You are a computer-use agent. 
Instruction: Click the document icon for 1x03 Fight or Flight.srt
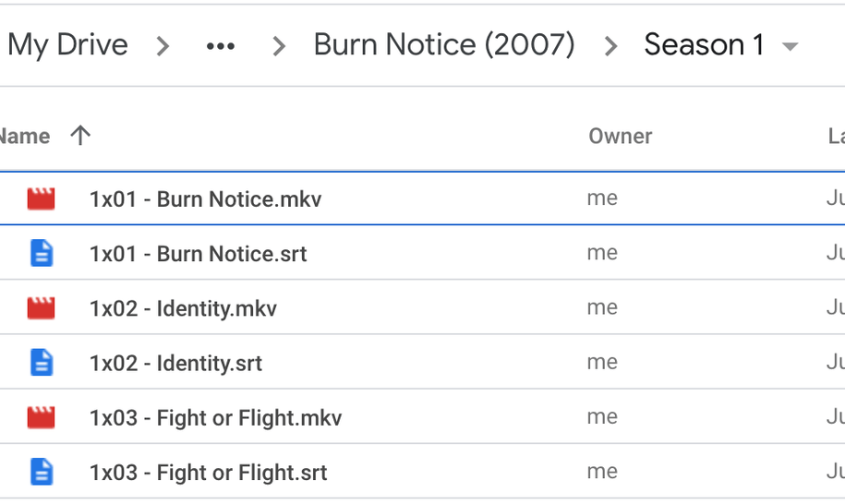42,473
